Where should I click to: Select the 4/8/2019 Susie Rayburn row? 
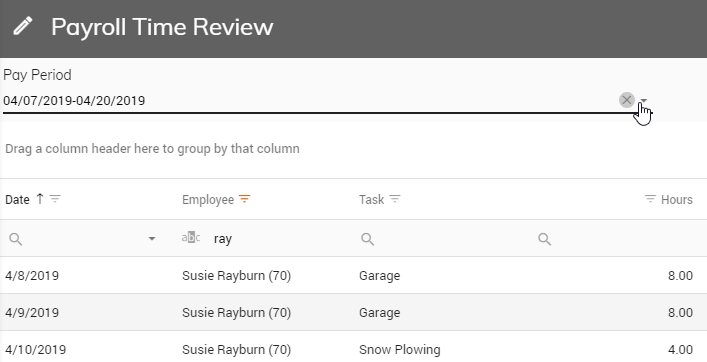pos(354,275)
